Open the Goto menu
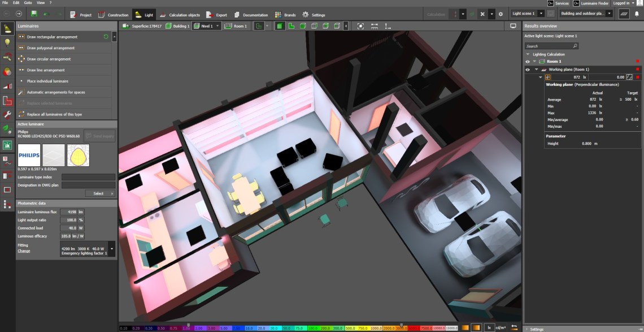Viewport: 644px width, 332px height. pos(27,3)
